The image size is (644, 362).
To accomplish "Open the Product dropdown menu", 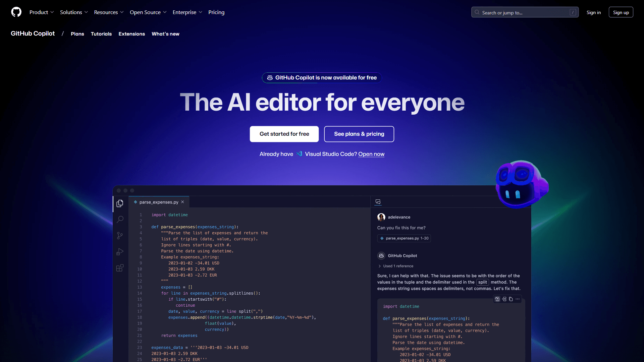I will 42,12.
